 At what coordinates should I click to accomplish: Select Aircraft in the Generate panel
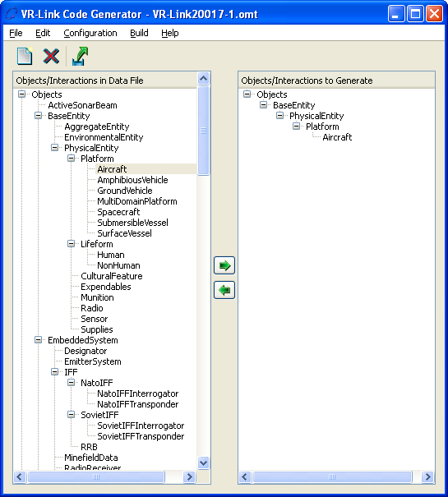click(x=337, y=137)
